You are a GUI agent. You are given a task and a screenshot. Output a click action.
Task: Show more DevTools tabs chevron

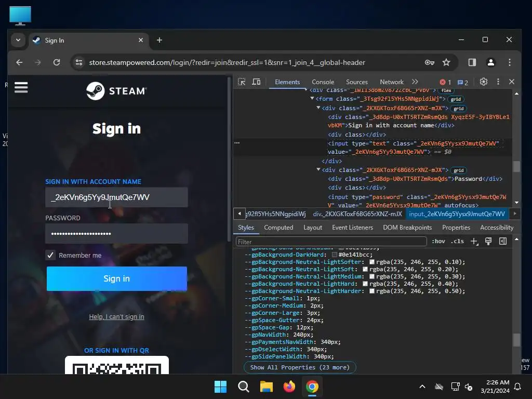point(415,82)
